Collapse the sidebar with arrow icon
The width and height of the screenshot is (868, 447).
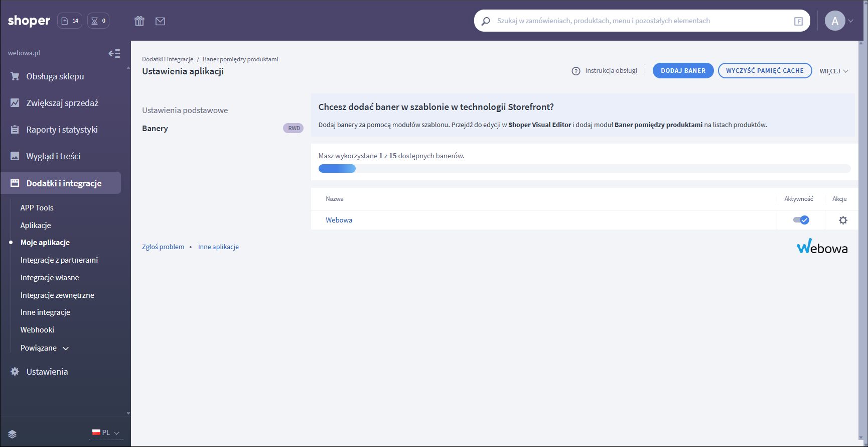(114, 53)
